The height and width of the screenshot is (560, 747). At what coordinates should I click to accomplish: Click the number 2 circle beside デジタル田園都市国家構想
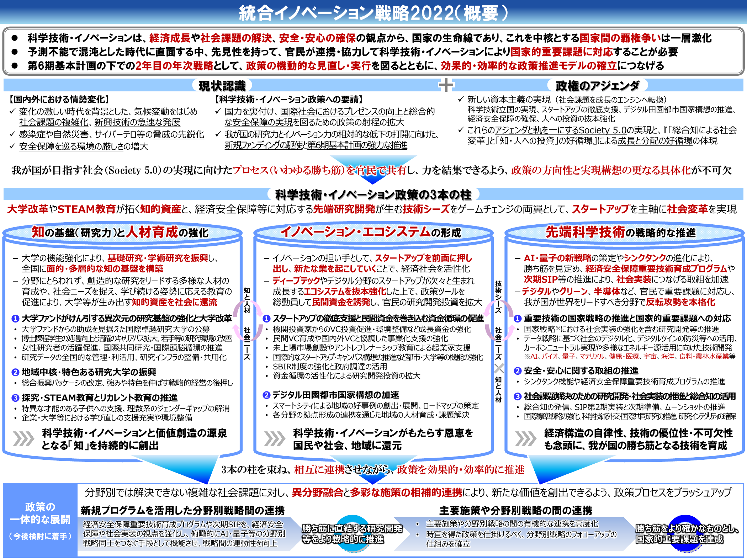266,395
